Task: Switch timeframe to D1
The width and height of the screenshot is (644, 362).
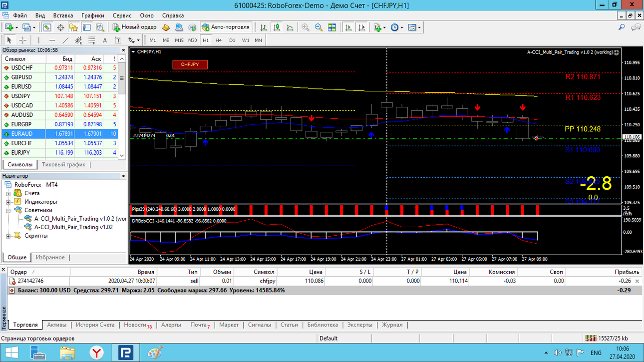Action: click(x=232, y=40)
